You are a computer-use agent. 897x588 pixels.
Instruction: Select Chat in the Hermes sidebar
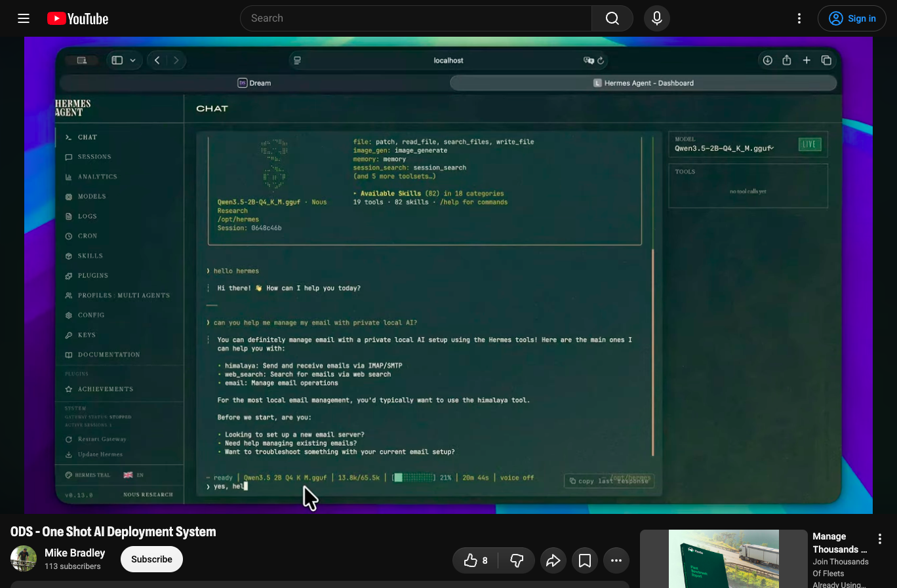(x=87, y=137)
